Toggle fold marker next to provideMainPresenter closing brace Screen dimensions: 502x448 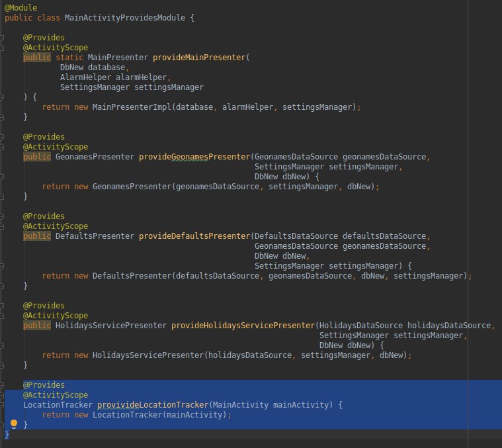tap(1, 117)
